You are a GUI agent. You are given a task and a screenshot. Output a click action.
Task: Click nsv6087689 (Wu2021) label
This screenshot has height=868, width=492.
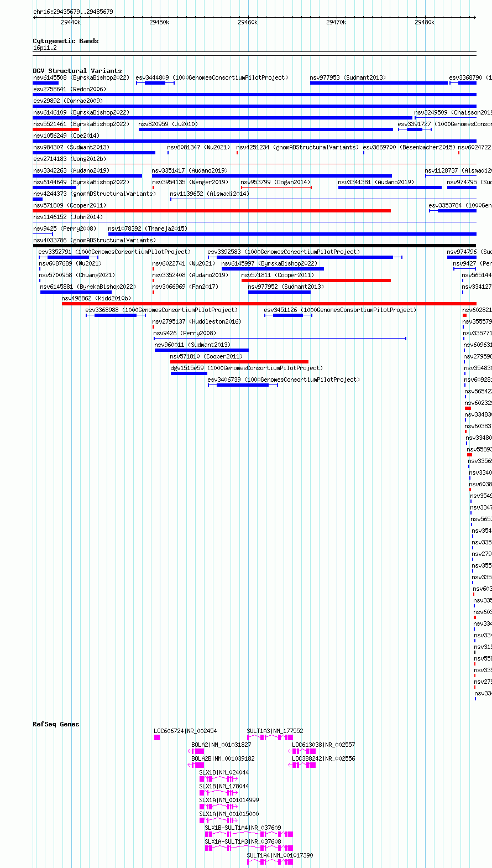[x=70, y=263]
